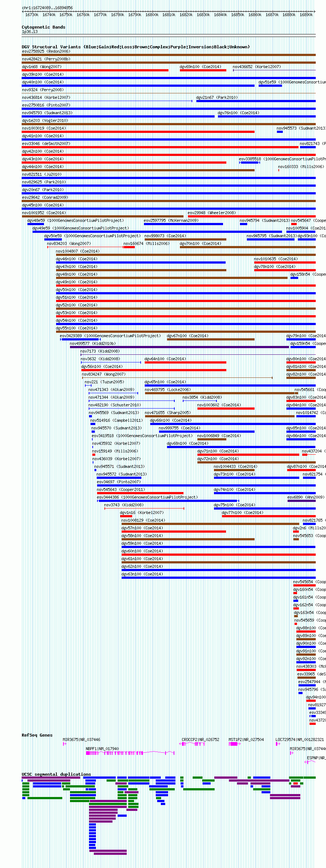326x868 pixels.
Task: Click the DGV Structural Variants track title
Action: (x=136, y=47)
